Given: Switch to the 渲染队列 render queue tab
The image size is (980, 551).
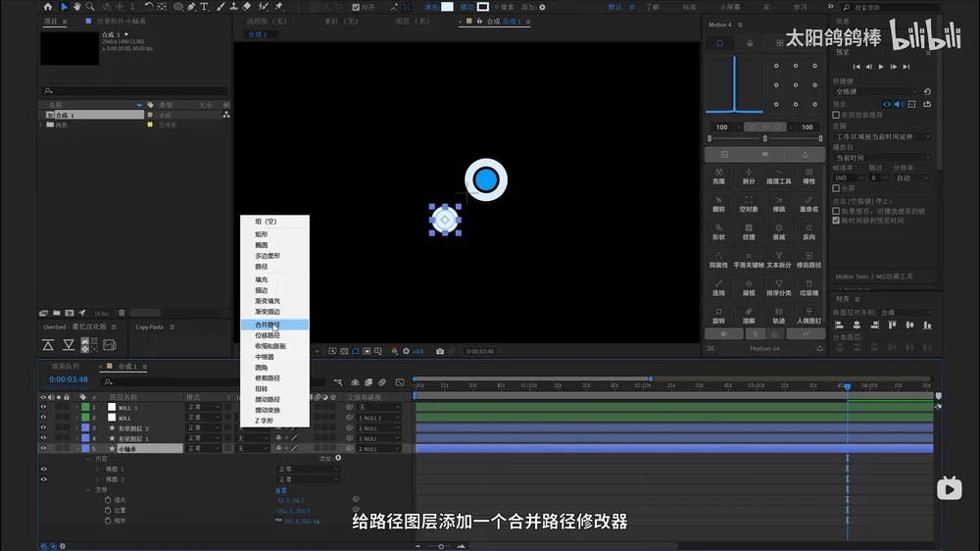Looking at the screenshot, I should [x=66, y=367].
